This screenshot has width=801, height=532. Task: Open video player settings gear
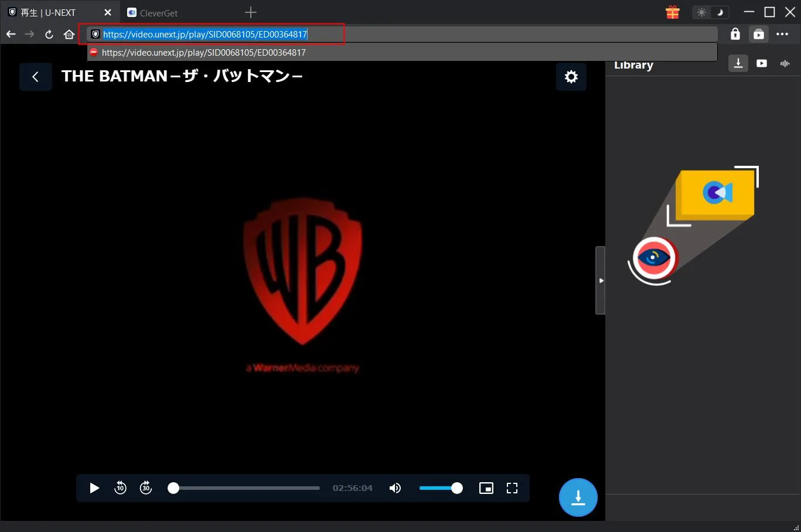click(x=571, y=77)
